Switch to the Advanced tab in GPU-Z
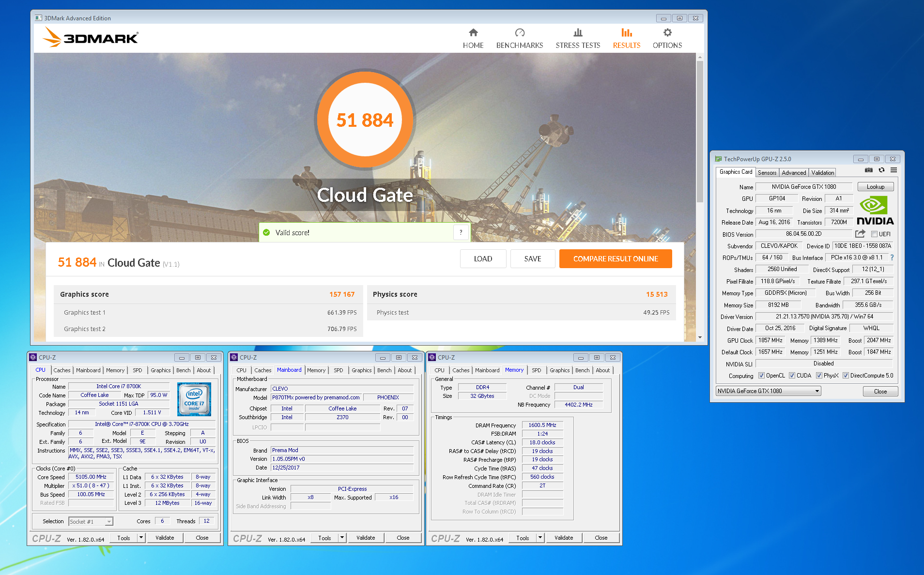The image size is (924, 575). pos(794,173)
